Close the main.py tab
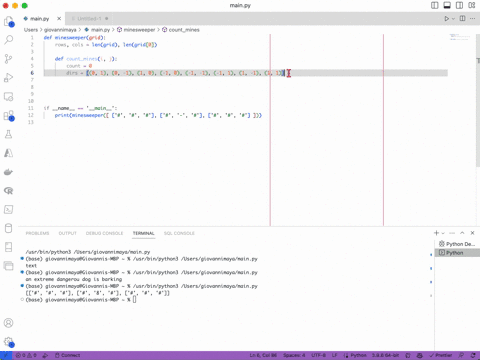Image resolution: width=480 pixels, height=360 pixels. (59, 19)
